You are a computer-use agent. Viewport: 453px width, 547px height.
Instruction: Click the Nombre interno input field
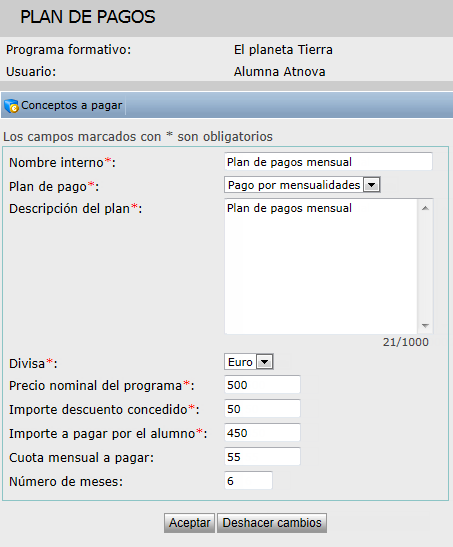pyautogui.click(x=328, y=162)
